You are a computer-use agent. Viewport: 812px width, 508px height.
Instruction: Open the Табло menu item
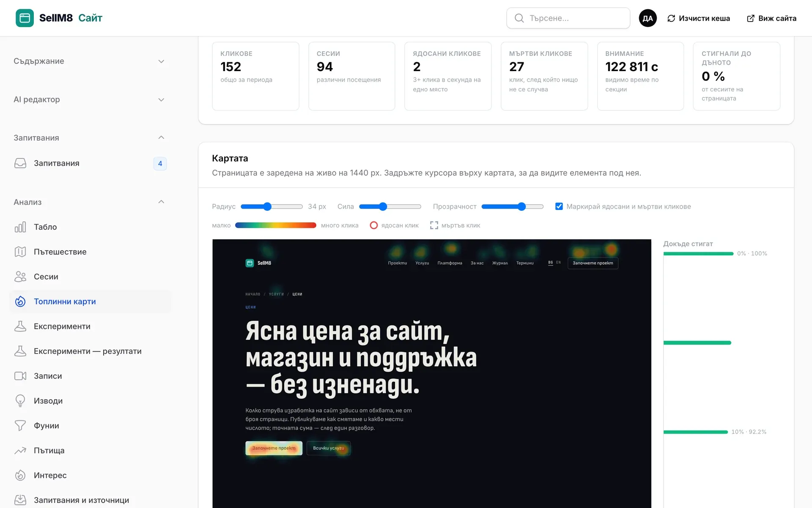(x=90, y=227)
